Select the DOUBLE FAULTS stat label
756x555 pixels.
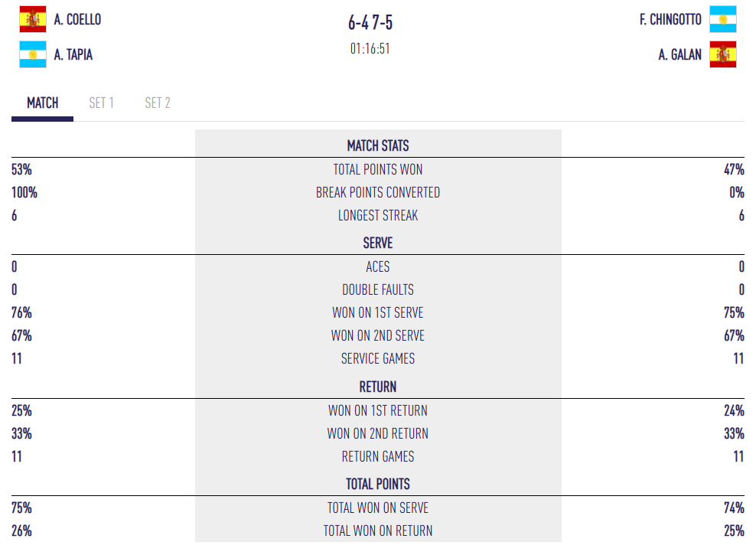[378, 289]
